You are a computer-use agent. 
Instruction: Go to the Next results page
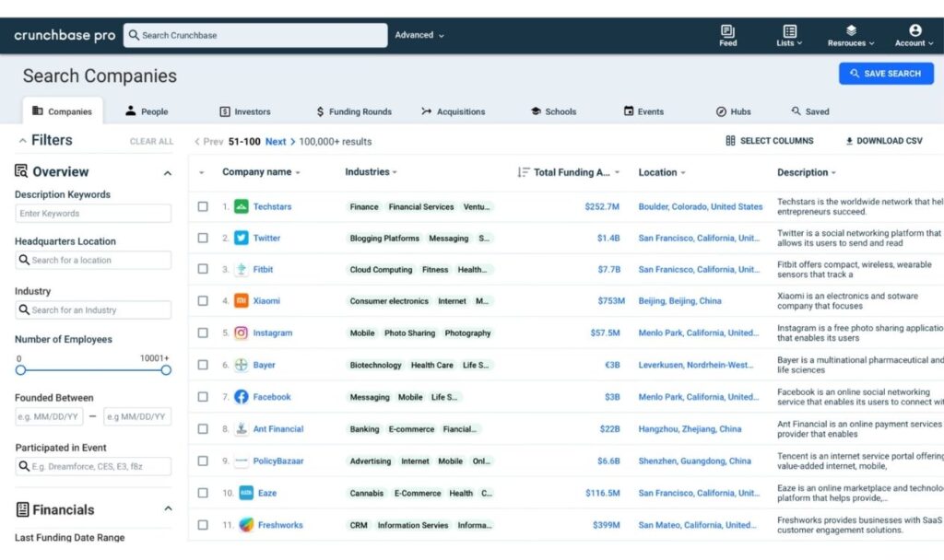click(x=280, y=141)
